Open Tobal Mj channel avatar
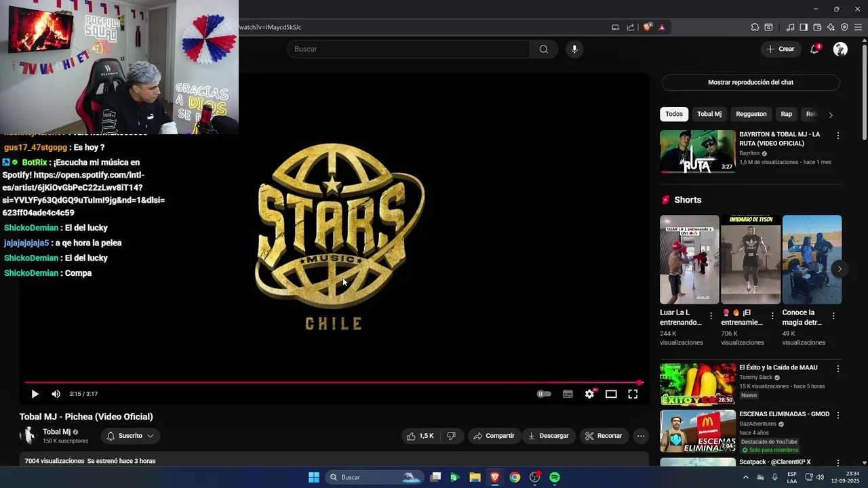Viewport: 868px width, 488px height. (x=28, y=436)
